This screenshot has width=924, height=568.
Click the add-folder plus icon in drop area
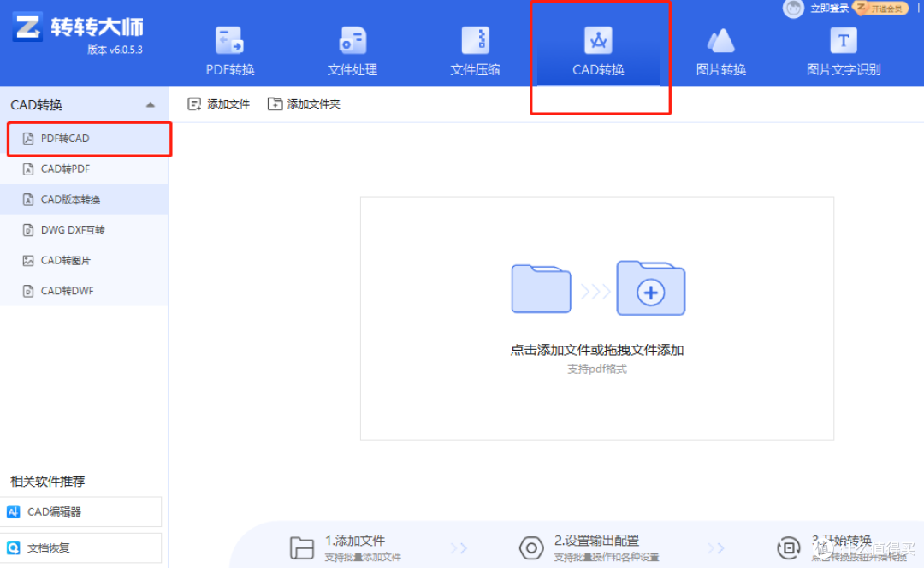[x=650, y=289]
